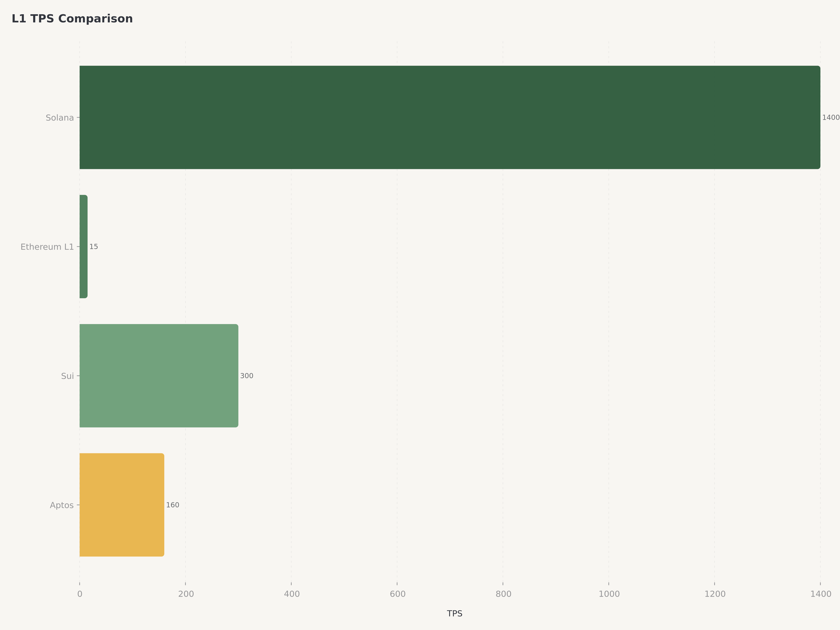Click the Solana y-axis label
This screenshot has width=840, height=630.
(60, 118)
